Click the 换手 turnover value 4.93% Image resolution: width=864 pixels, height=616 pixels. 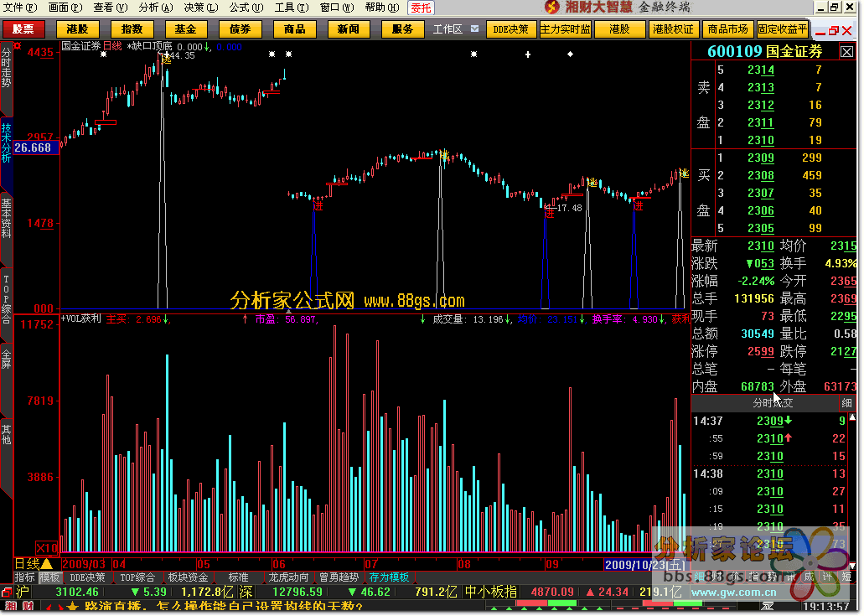coord(841,263)
